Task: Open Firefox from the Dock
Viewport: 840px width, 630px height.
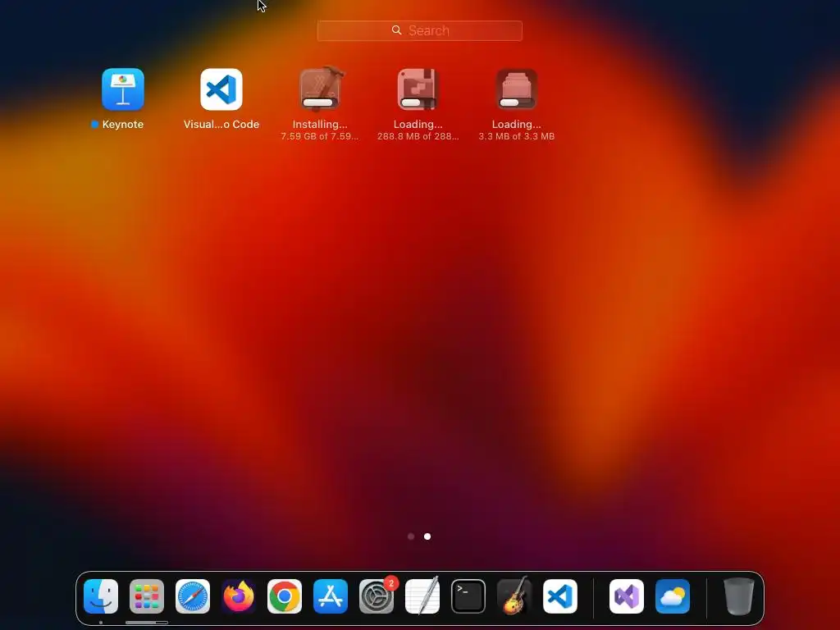Action: tap(239, 596)
